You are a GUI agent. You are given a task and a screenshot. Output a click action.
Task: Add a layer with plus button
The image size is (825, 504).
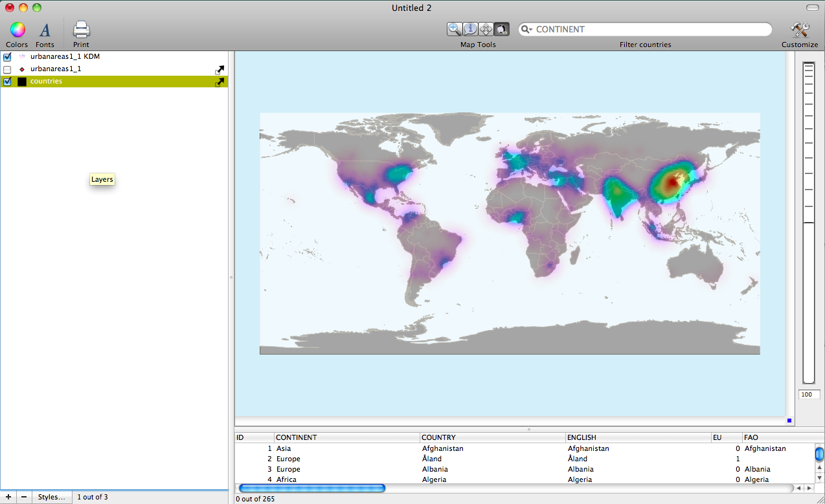pyautogui.click(x=8, y=497)
